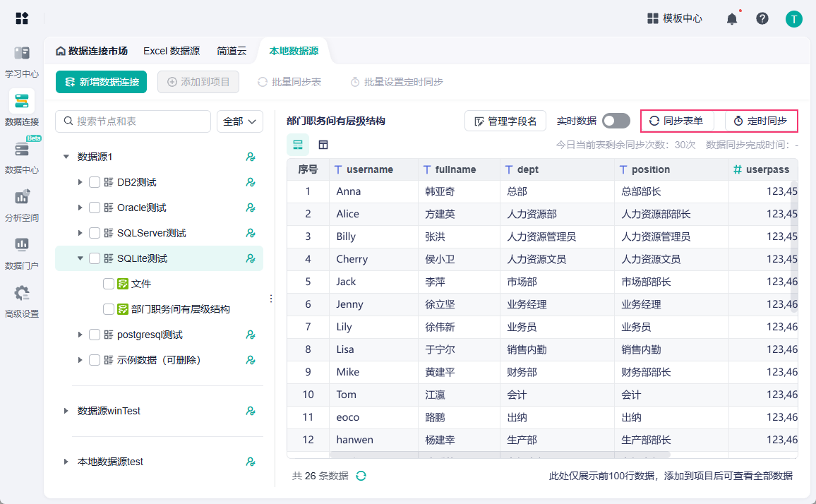
Task: Click 同步表单 button
Action: (676, 121)
